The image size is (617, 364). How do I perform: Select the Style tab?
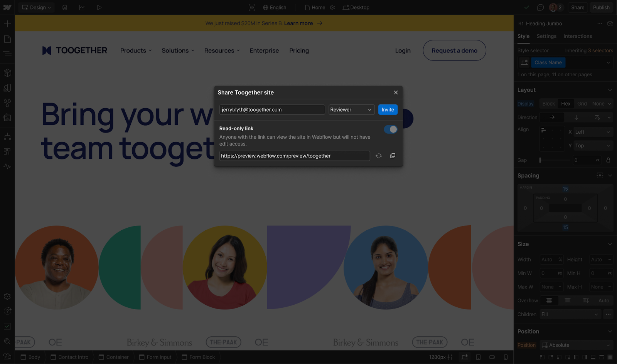click(x=523, y=36)
